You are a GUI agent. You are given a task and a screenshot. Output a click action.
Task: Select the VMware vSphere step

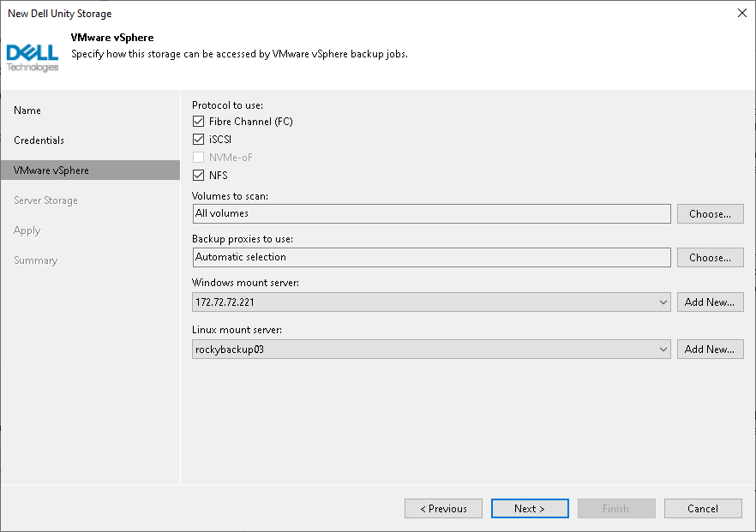[x=90, y=170]
